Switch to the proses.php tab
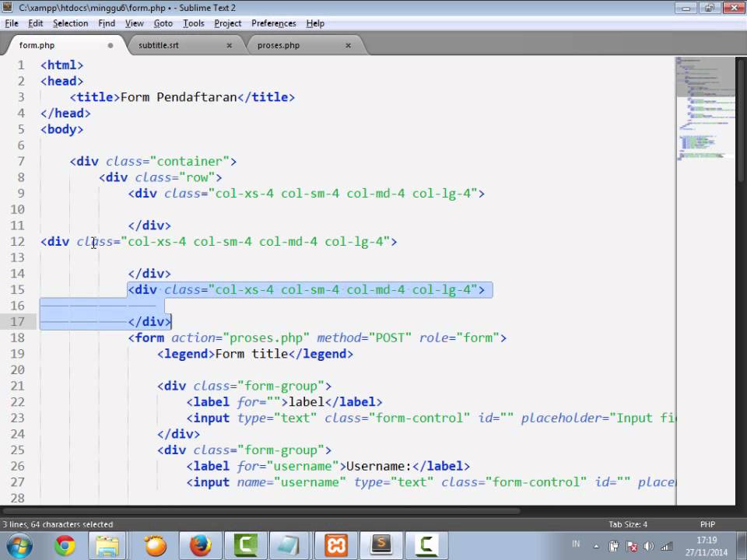 305,45
